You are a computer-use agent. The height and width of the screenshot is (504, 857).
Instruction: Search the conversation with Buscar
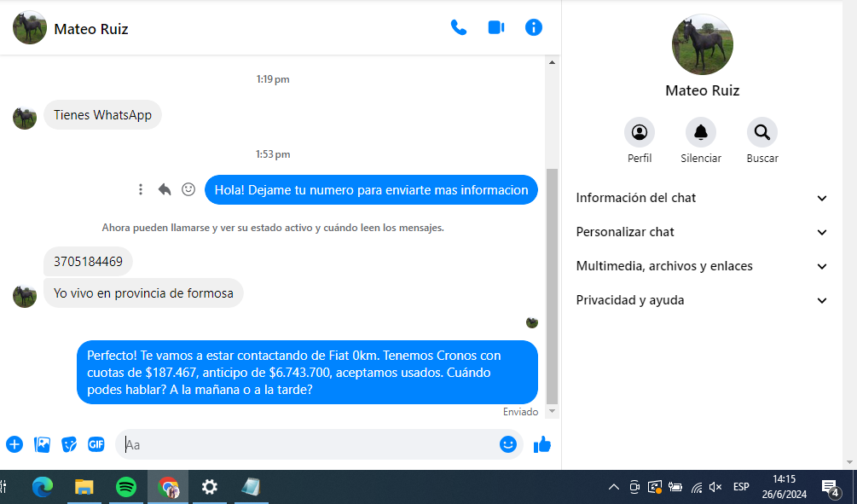point(761,132)
